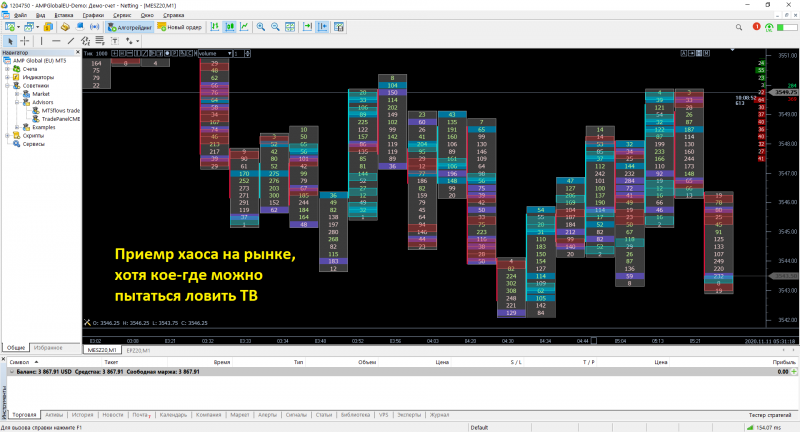Switch chart to line chart mode
800x432 pixels.
[x=244, y=27]
